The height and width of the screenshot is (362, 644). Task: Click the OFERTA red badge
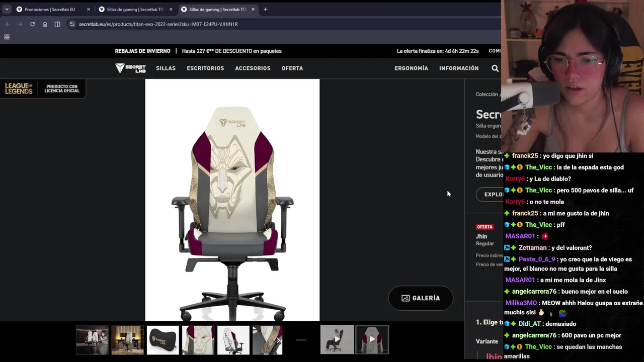[x=485, y=227]
